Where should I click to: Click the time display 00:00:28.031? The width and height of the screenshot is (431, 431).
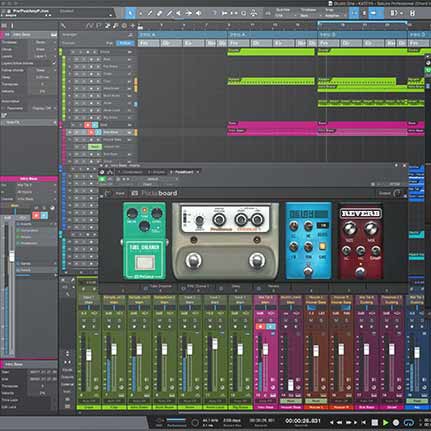(x=303, y=421)
